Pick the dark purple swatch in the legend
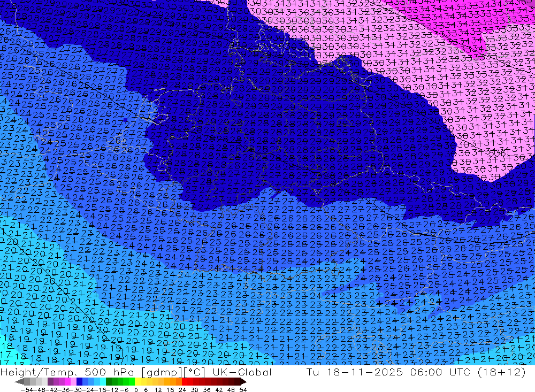 coord(50,381)
